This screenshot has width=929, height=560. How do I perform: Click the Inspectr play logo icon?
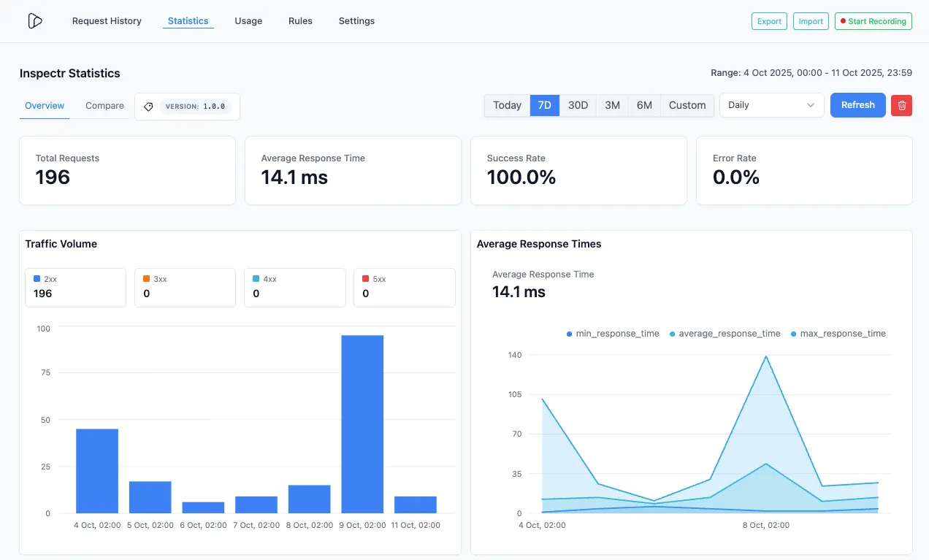coord(35,20)
